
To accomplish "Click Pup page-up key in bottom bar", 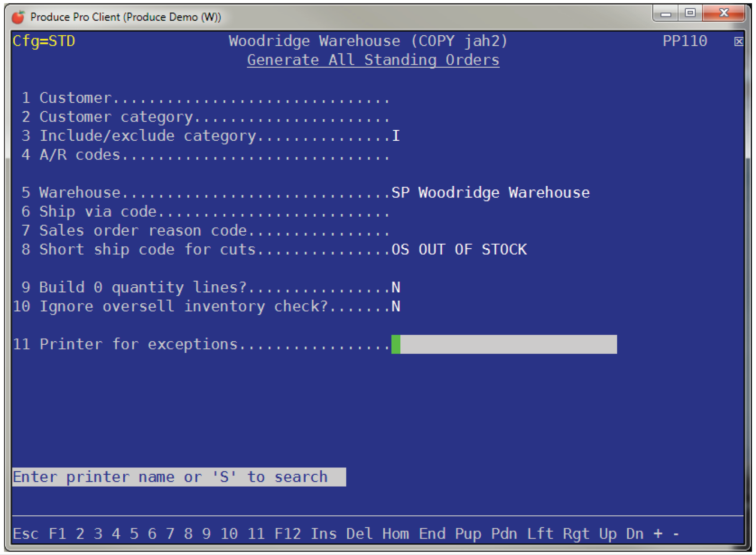I will click(x=468, y=534).
